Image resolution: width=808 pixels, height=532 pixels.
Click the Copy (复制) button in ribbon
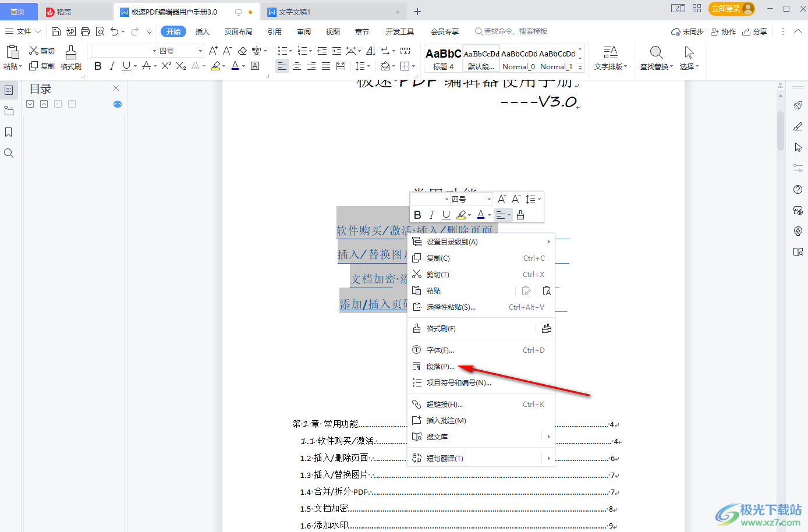(42, 66)
